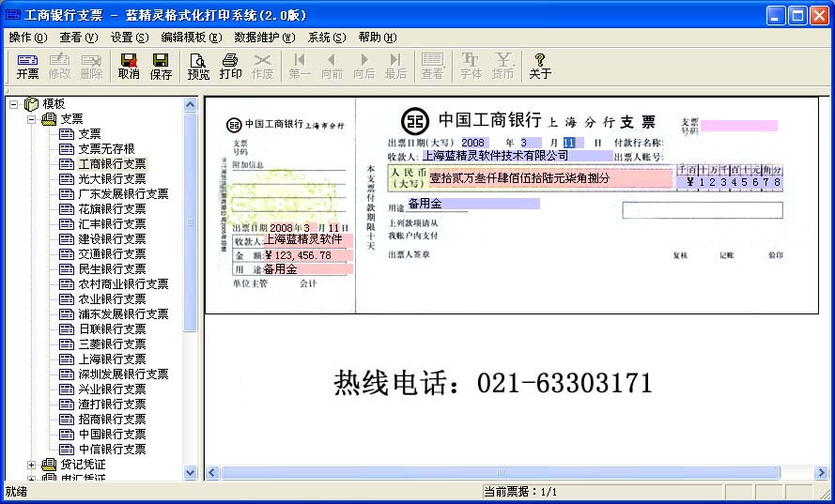Select the 日联银行支票 template

point(112,329)
